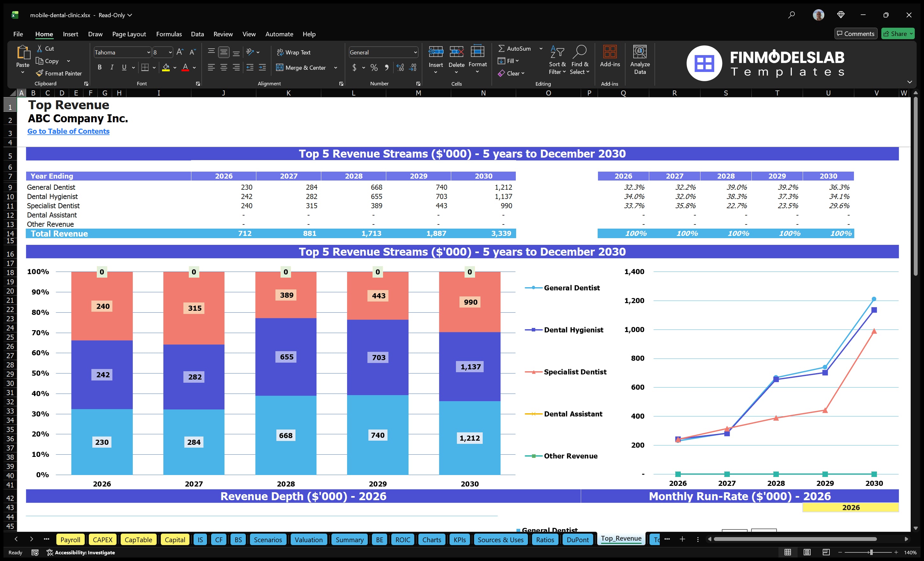Toggle Wrap Text for the selection

pyautogui.click(x=294, y=52)
